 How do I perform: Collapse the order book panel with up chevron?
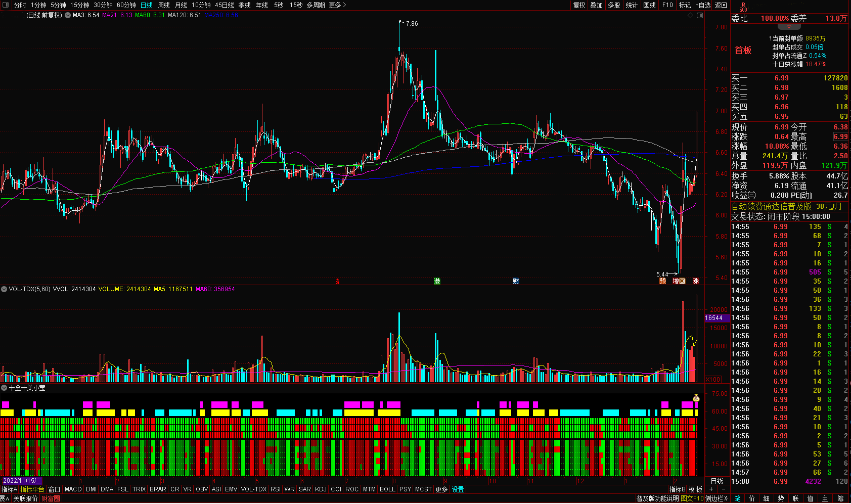coord(789,26)
